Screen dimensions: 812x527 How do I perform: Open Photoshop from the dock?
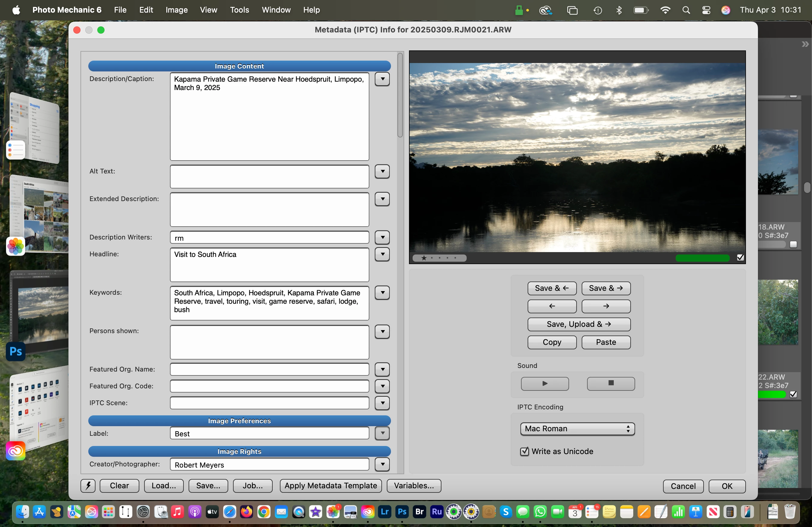pyautogui.click(x=402, y=512)
